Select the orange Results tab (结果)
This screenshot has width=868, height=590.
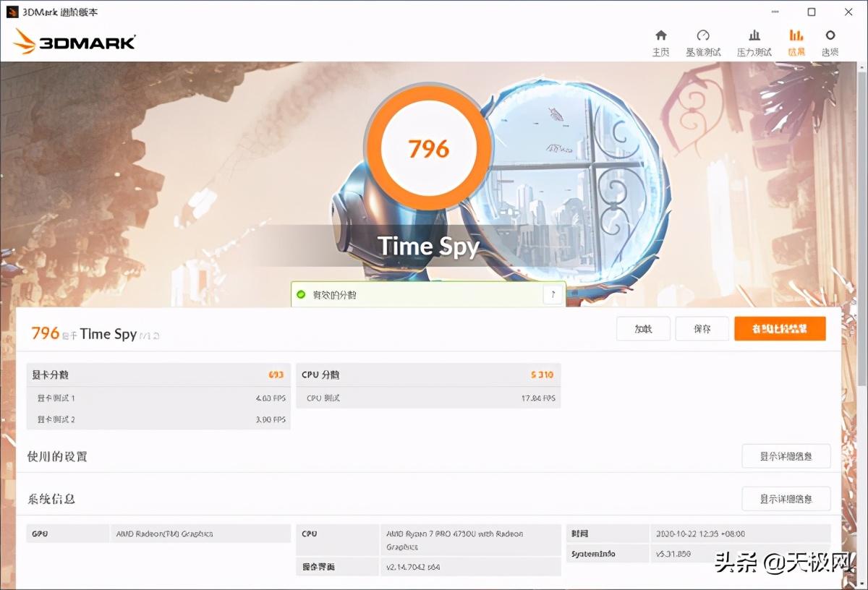click(x=796, y=43)
